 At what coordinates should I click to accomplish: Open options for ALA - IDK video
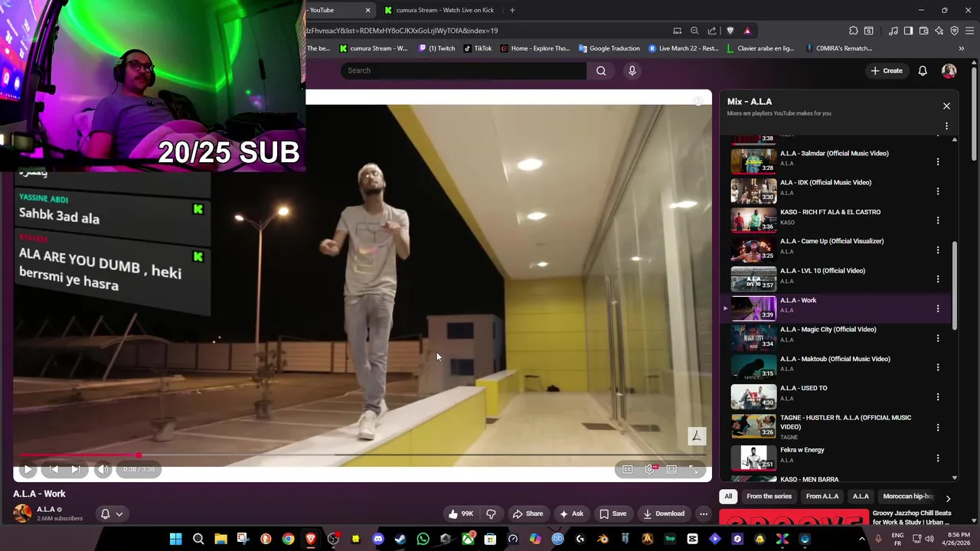(938, 191)
